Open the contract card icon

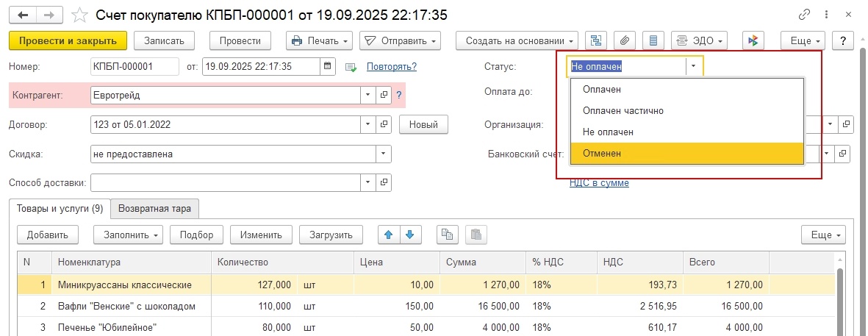click(x=384, y=124)
